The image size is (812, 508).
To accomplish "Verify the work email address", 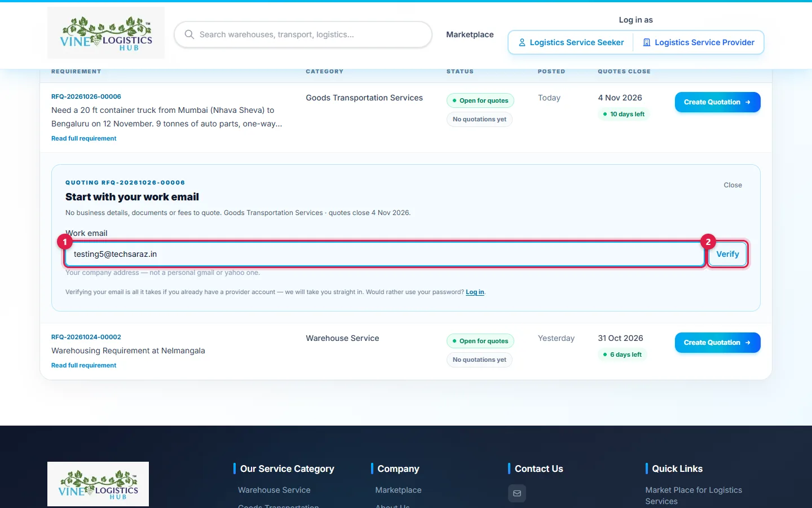I will (727, 254).
